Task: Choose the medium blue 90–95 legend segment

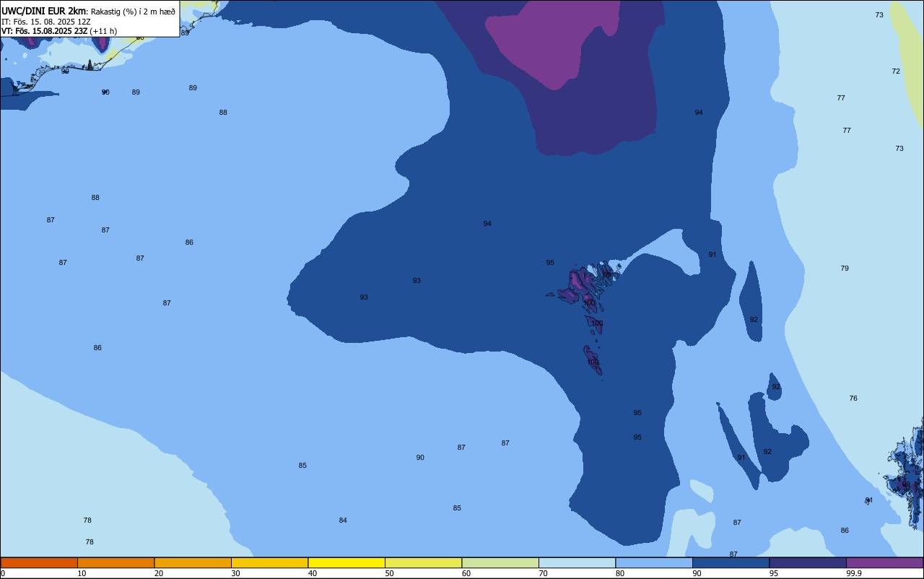Action: tap(731, 562)
